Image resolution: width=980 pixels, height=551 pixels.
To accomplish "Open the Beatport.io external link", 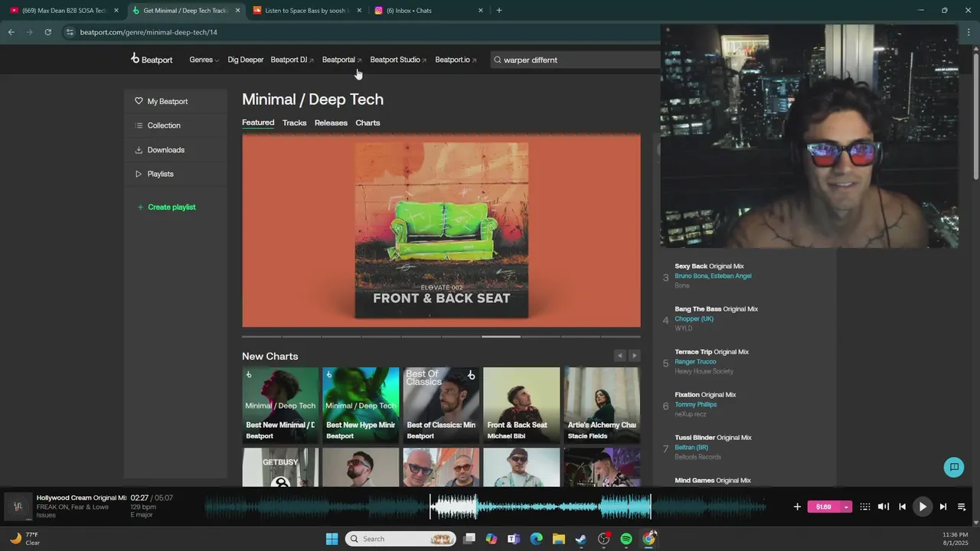I will tap(456, 60).
